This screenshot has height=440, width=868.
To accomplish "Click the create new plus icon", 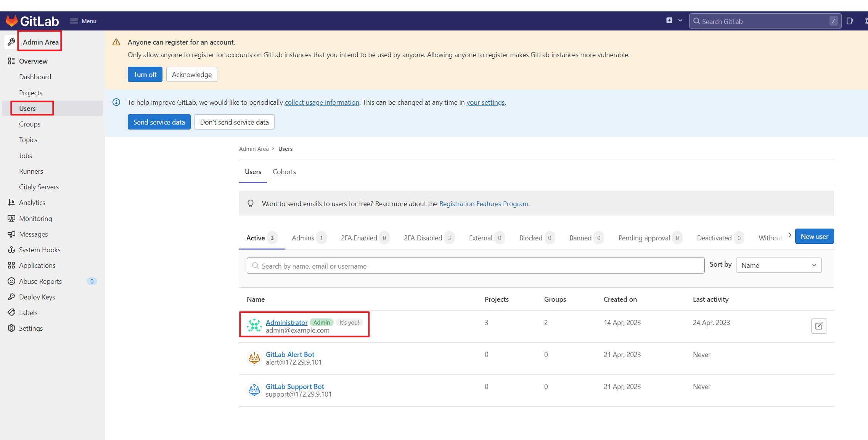I will [669, 21].
